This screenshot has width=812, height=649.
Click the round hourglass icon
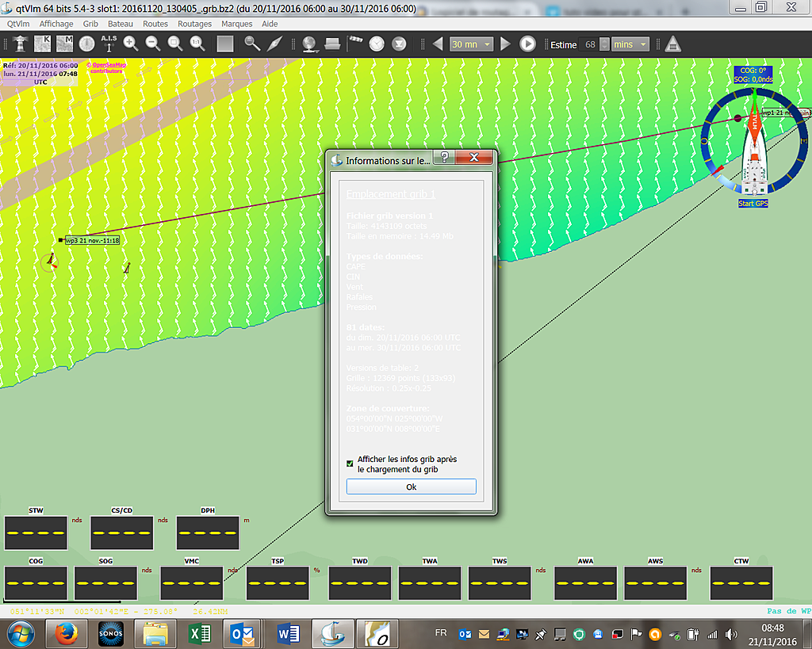click(x=399, y=44)
